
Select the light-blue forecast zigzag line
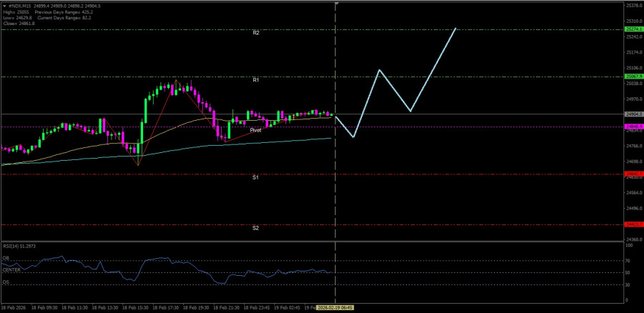point(396,82)
